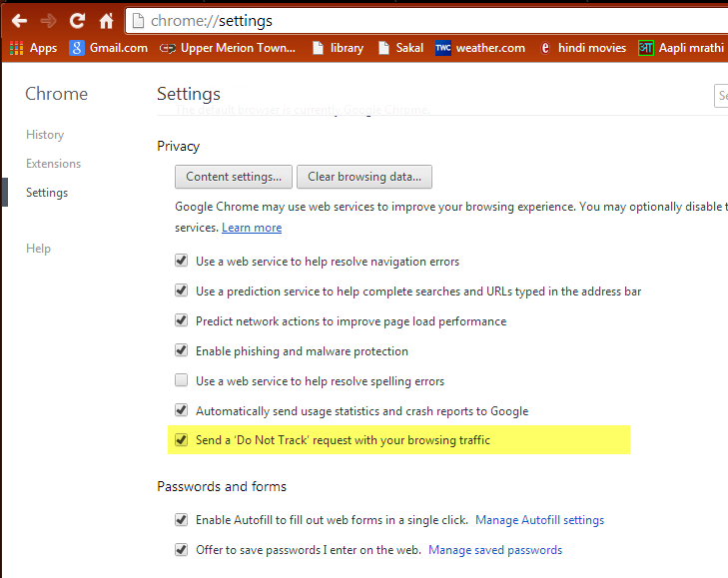Go back with the browser back arrow
The width and height of the screenshot is (728, 578).
tap(20, 21)
